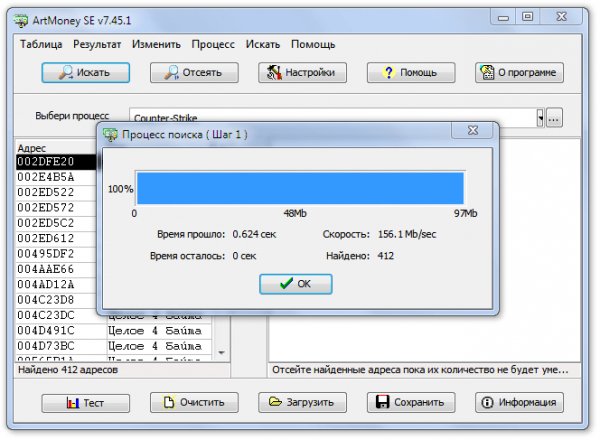Open the Изменить menu
The width and height of the screenshot is (600, 440).
point(156,44)
